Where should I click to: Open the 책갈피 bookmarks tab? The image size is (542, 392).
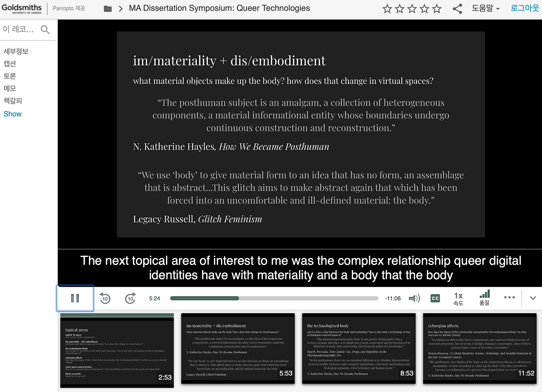pos(13,100)
